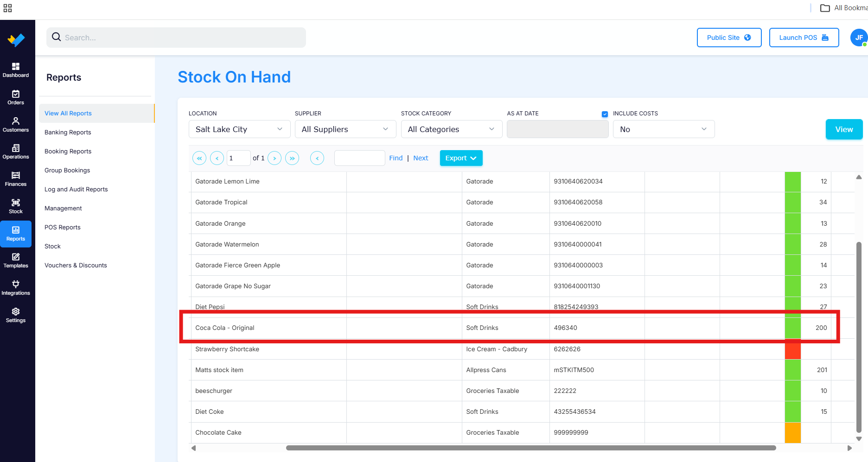The width and height of the screenshot is (868, 462).
Task: Open Vouchers & Discounts reports
Action: pos(76,265)
